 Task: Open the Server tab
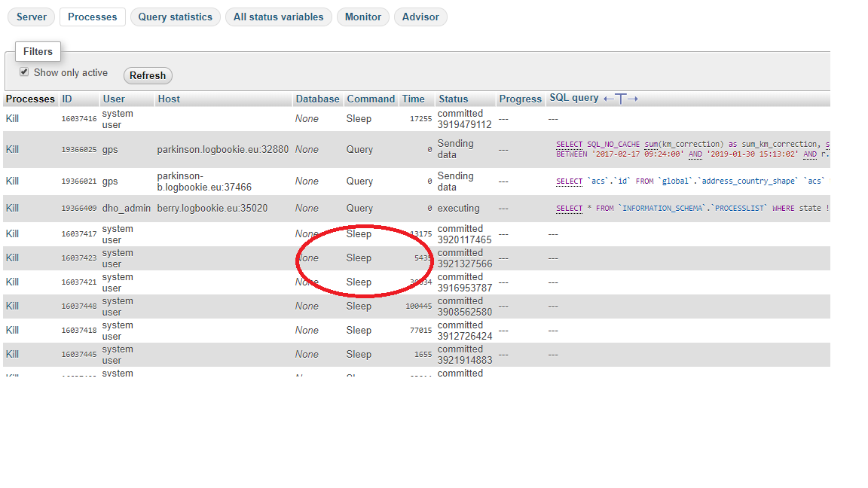click(x=32, y=17)
